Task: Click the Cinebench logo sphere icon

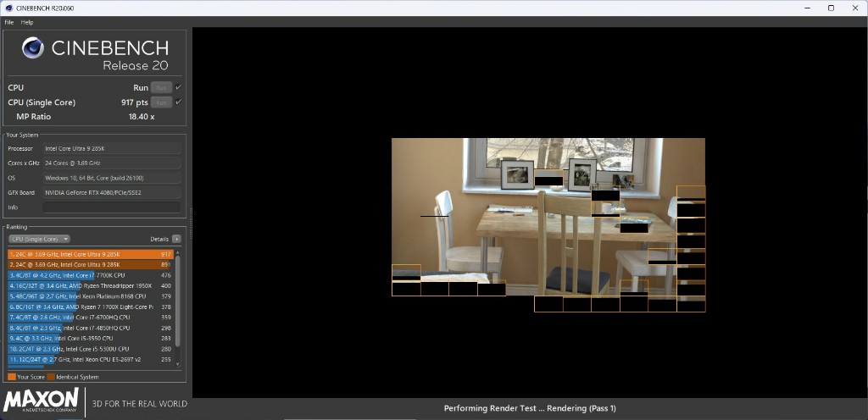Action: coord(33,48)
